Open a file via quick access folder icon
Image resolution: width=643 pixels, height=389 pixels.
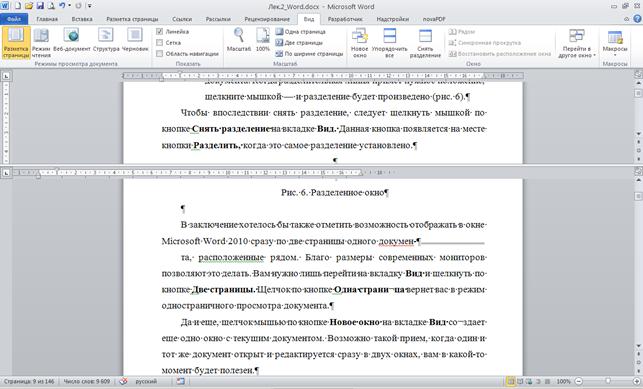coord(29,6)
